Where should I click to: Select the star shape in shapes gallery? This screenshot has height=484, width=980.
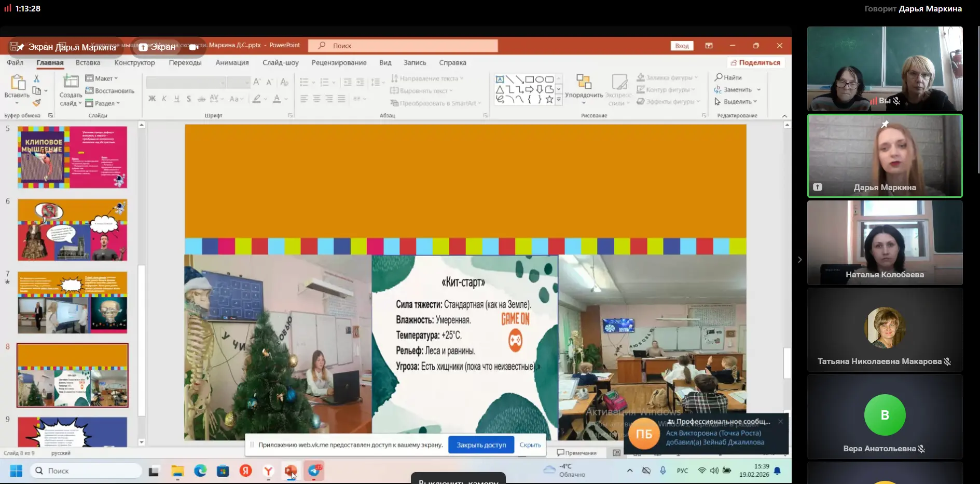(549, 100)
